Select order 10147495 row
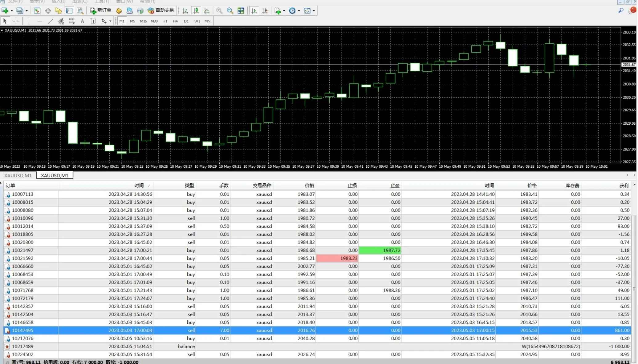Viewport: 638px width, 364px height. (317, 330)
